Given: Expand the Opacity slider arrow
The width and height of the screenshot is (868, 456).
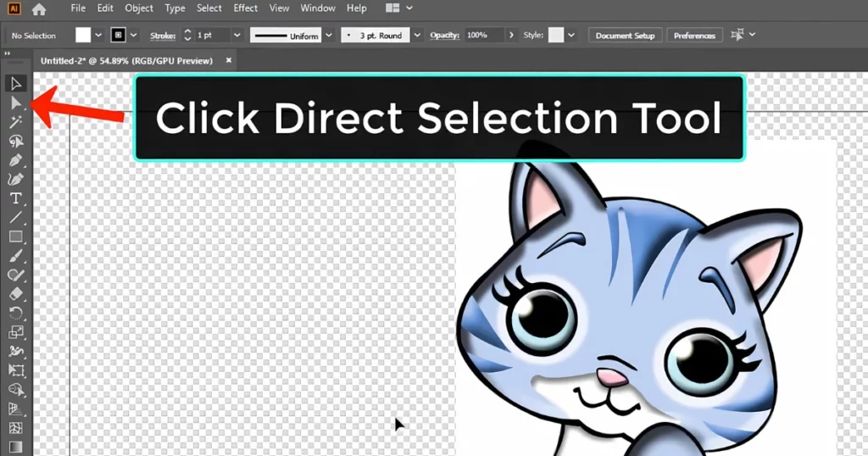Looking at the screenshot, I should point(511,36).
